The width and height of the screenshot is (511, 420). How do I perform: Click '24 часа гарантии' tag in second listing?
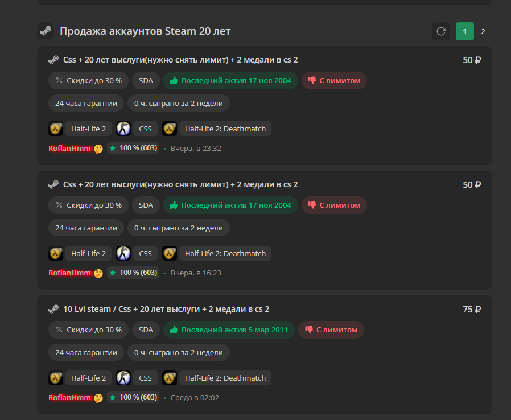86,228
